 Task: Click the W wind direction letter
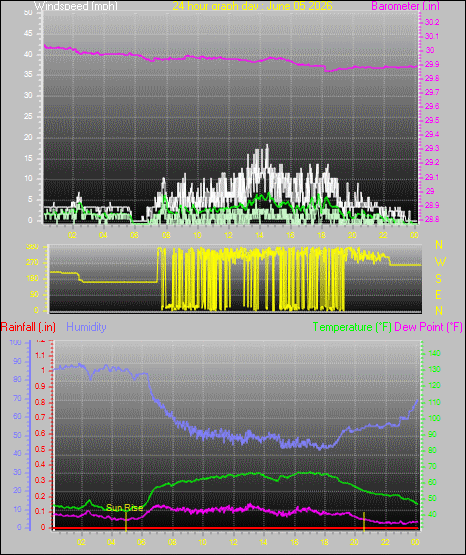[440, 262]
